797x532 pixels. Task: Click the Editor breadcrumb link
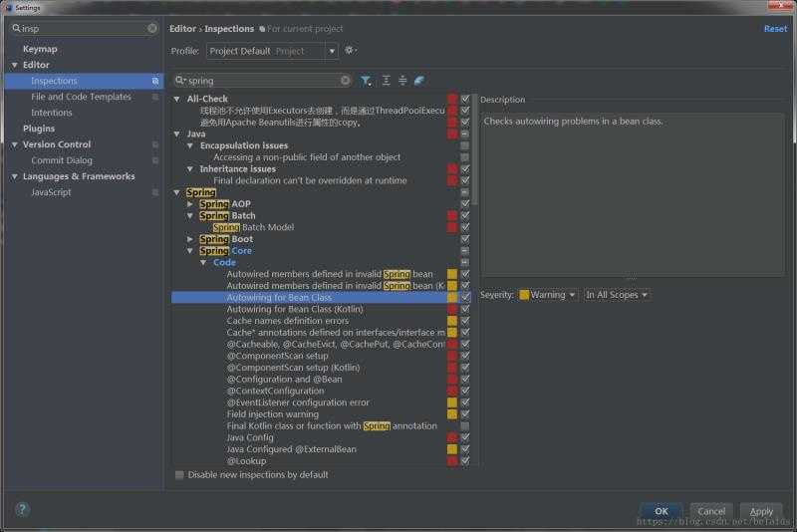[182, 29]
